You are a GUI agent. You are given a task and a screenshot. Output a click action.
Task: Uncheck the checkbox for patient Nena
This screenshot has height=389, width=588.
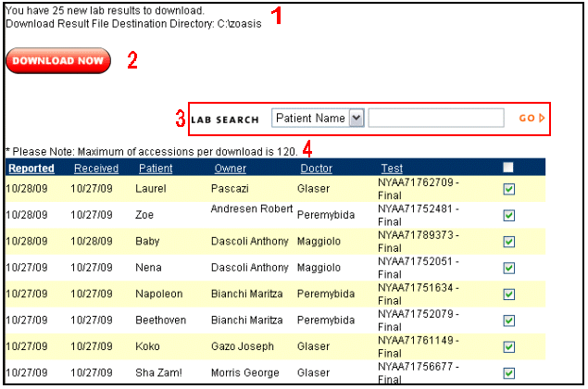point(509,268)
